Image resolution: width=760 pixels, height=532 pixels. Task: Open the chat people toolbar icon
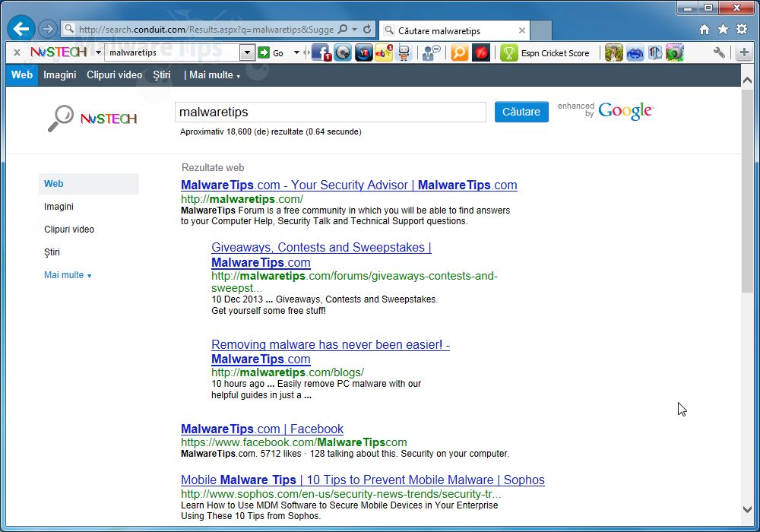point(431,52)
